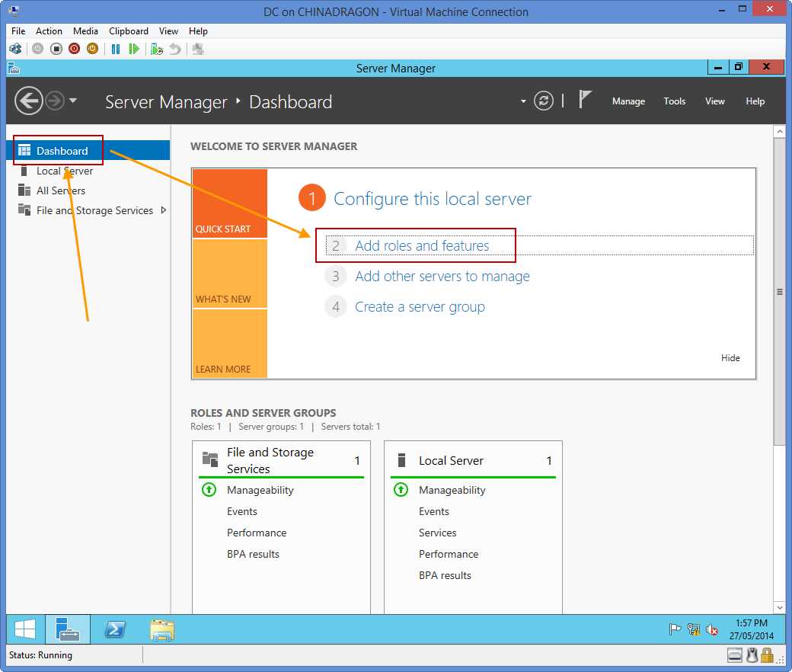This screenshot has height=672, width=792.
Task: Pause the virtual machine
Action: [x=116, y=49]
